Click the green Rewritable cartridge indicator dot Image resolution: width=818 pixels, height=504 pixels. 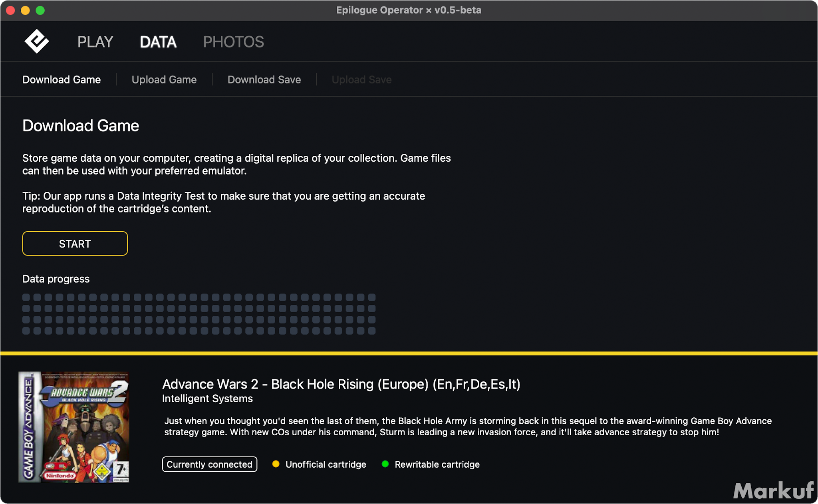385,464
